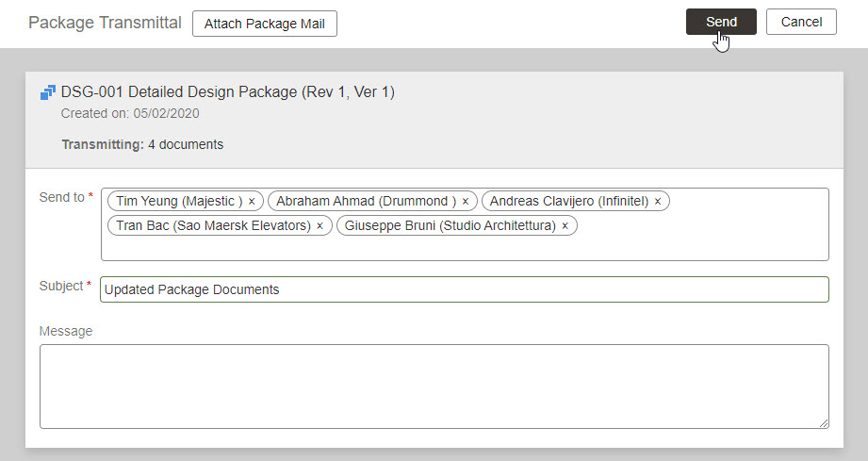This screenshot has height=461, width=868.
Task: Click the DSG-001 Detailed Design Package title
Action: [x=227, y=91]
